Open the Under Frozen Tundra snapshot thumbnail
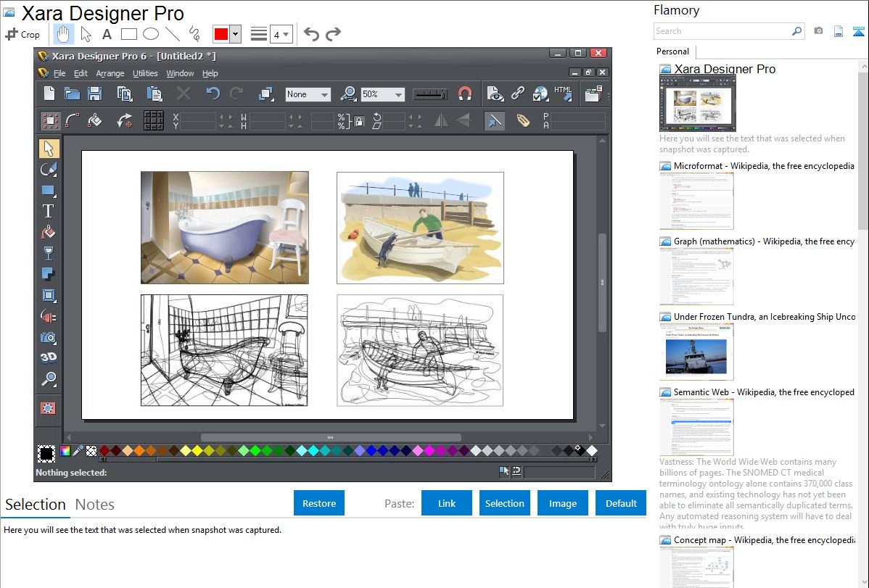 coord(696,352)
